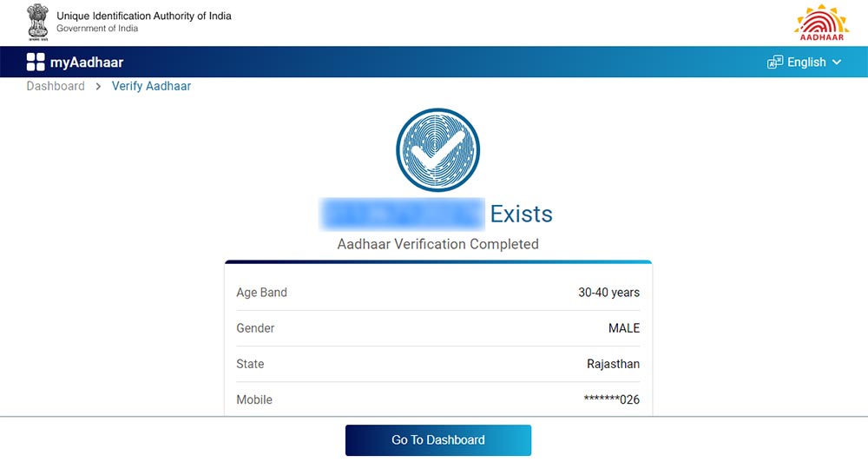Click the Age Band row label

pyautogui.click(x=261, y=293)
